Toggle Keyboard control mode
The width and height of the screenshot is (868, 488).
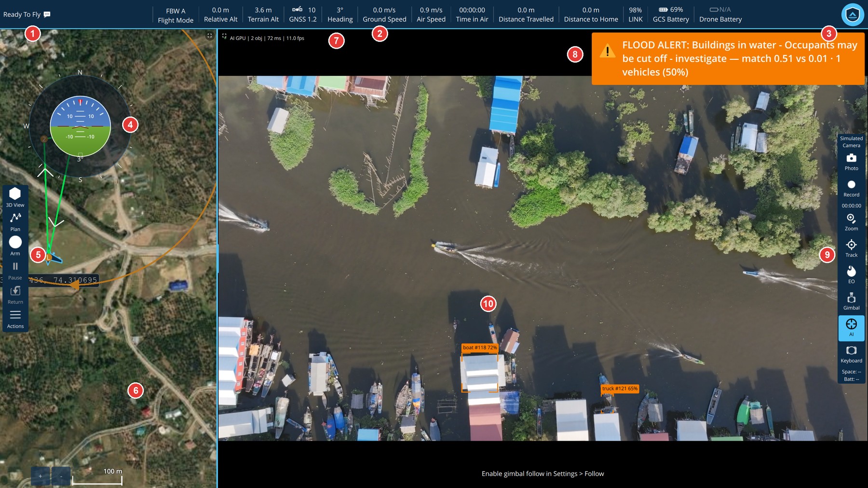tap(851, 354)
